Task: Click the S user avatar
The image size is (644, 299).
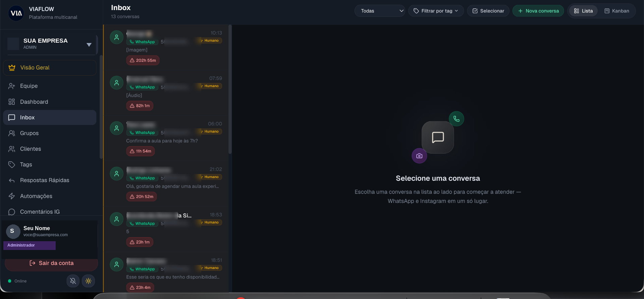Action: (x=13, y=231)
